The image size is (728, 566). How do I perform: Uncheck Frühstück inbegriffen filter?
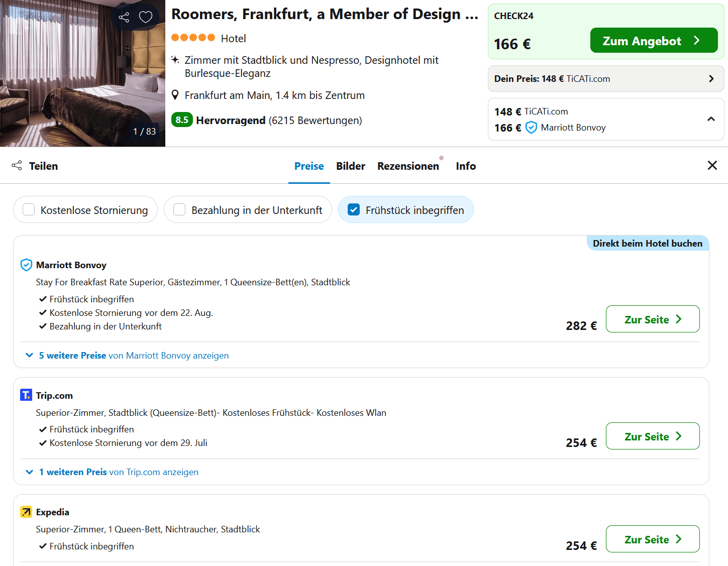click(354, 210)
